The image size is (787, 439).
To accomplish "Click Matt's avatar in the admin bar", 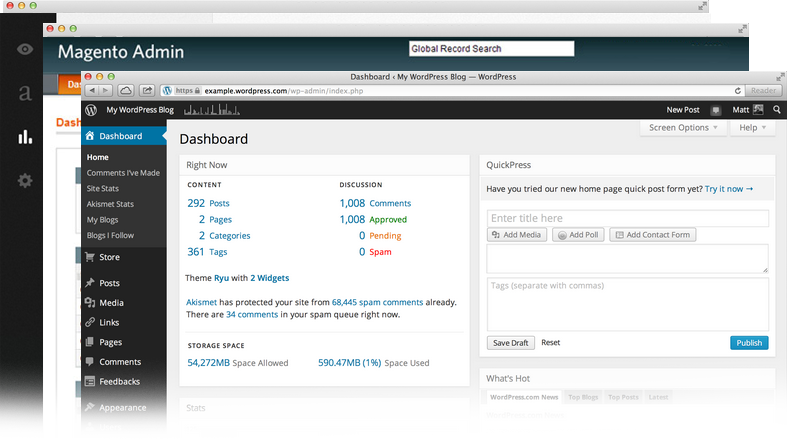I will coord(758,109).
